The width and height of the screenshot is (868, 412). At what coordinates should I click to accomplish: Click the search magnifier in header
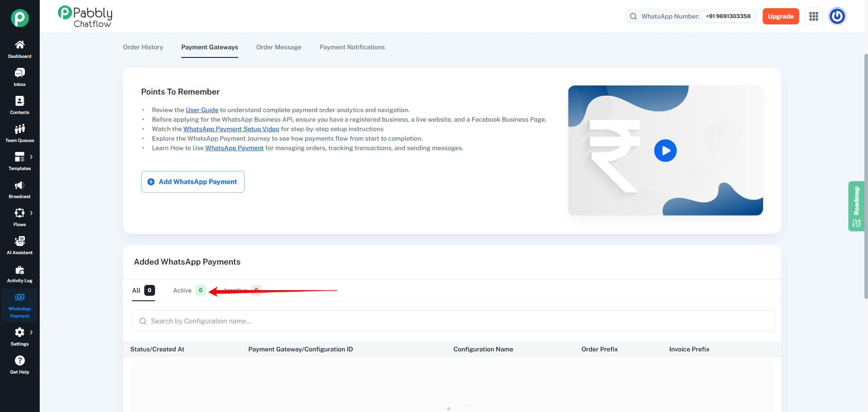(x=633, y=16)
